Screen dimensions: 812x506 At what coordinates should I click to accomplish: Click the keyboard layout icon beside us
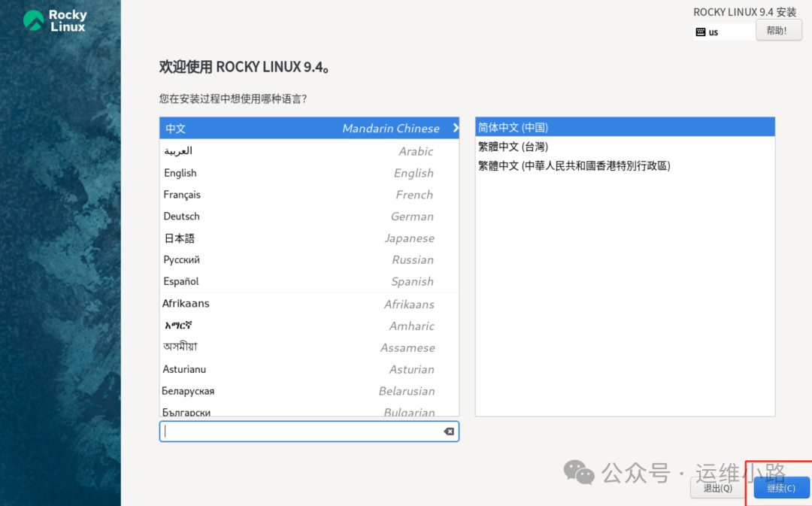[x=701, y=32]
